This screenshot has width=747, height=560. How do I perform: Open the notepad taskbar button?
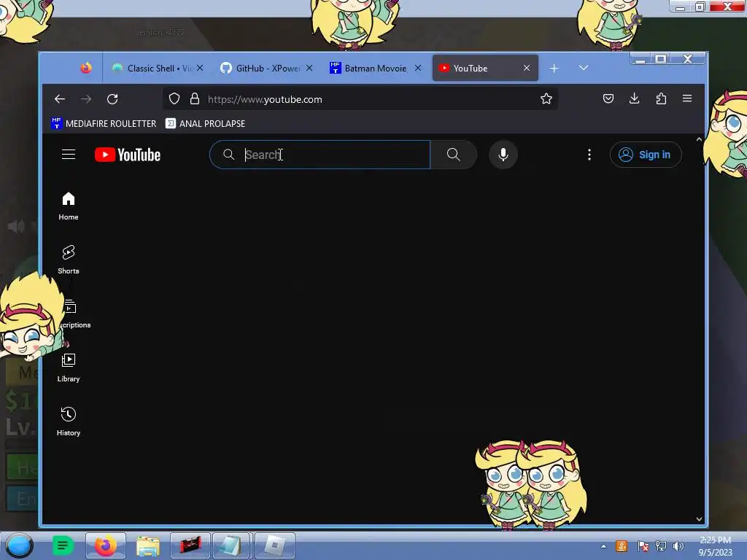coord(231,545)
